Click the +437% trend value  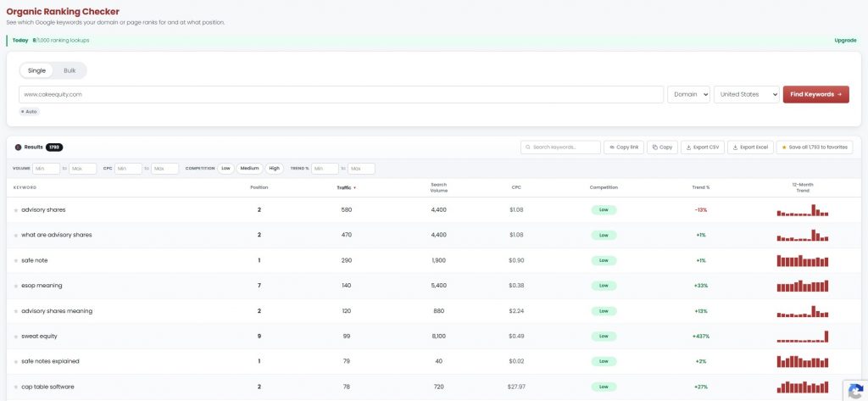pyautogui.click(x=701, y=337)
